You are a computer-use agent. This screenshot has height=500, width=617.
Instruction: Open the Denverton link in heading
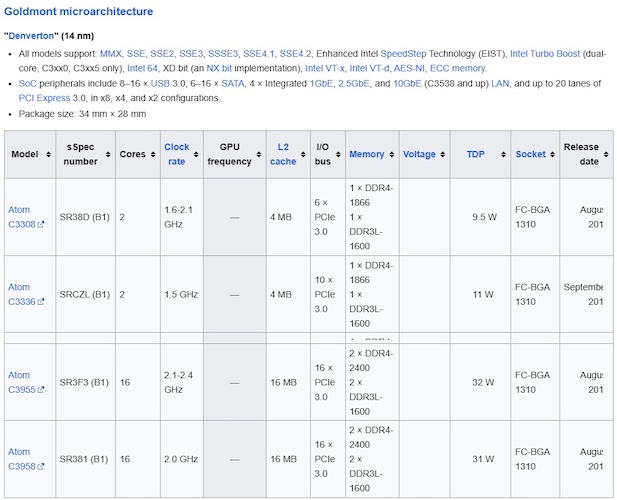point(31,36)
